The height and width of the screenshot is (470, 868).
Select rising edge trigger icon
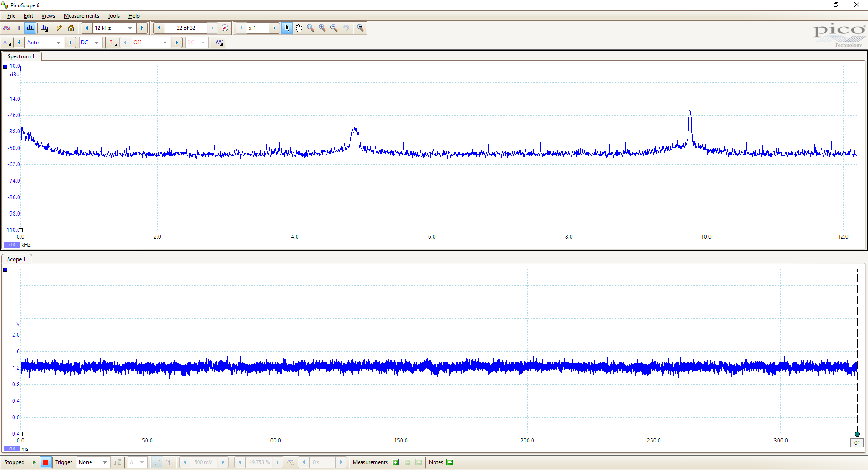point(157,462)
